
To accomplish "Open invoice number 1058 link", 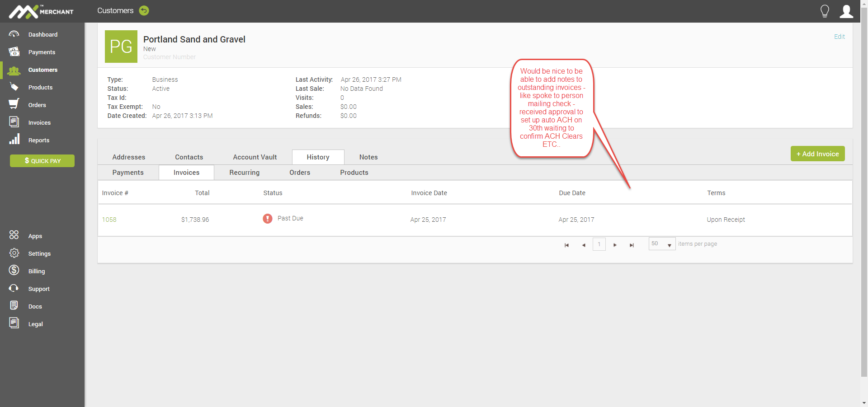I will 109,220.
